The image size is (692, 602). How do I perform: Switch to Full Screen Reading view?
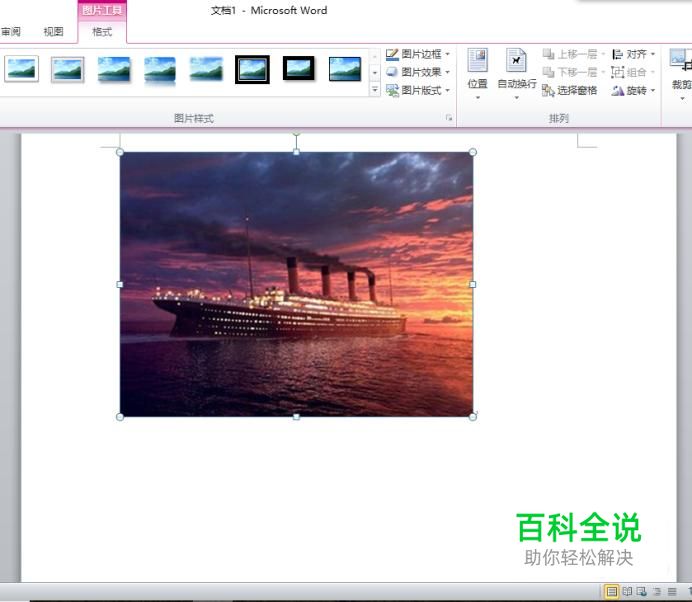click(627, 591)
